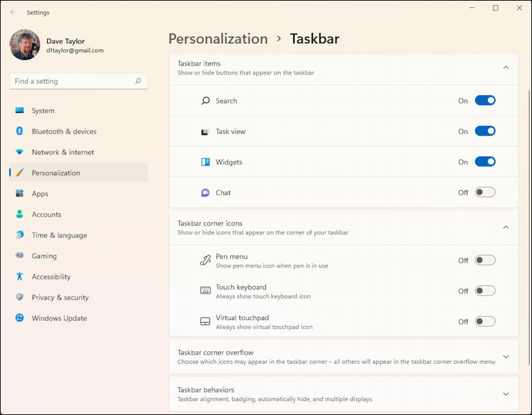Click the Privacy & security shield icon

click(x=20, y=297)
